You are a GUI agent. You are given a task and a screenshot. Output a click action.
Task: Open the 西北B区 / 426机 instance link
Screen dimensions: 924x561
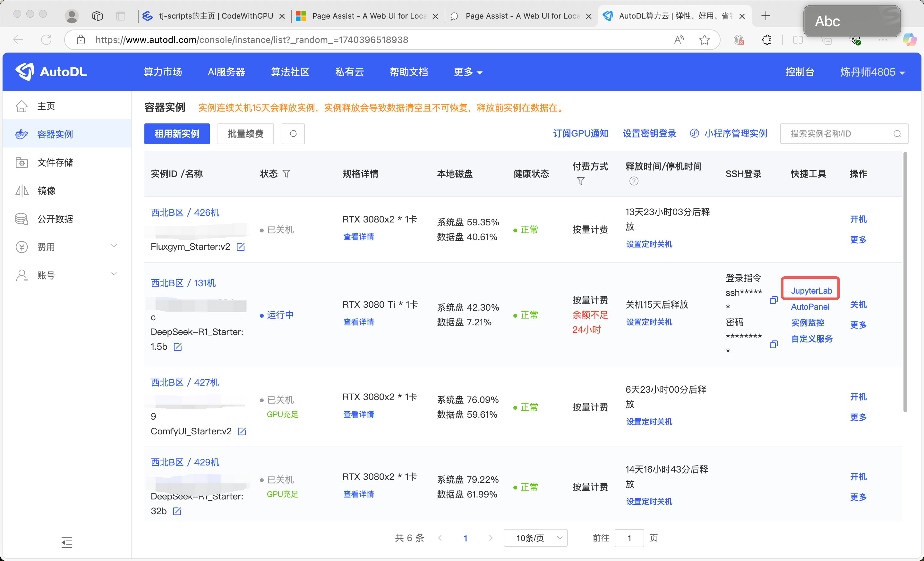[x=185, y=213]
